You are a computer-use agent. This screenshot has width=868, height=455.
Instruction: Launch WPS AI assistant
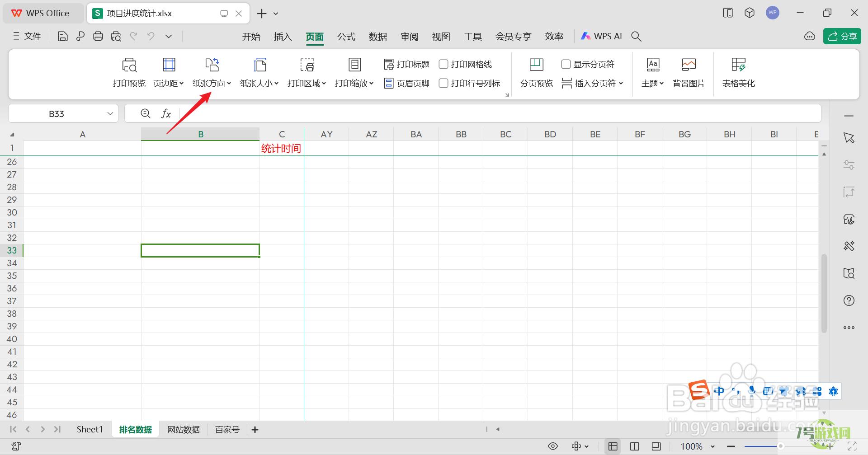pyautogui.click(x=601, y=37)
